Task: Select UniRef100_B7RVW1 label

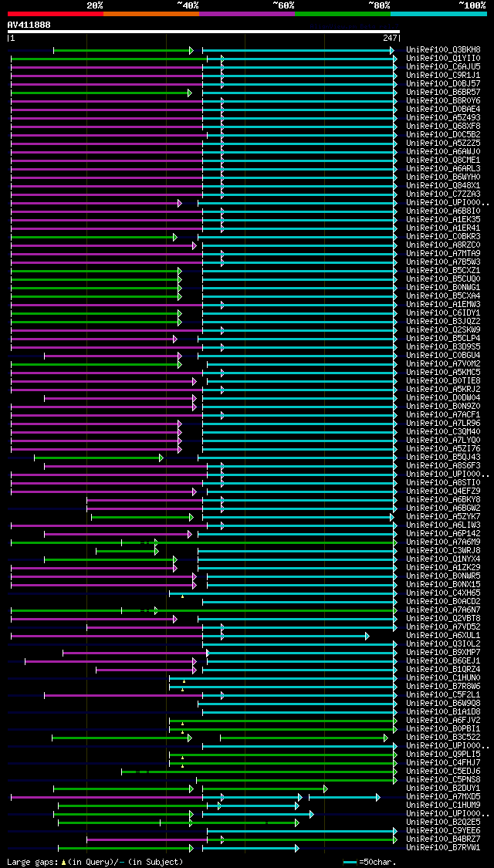Action: pyautogui.click(x=443, y=847)
